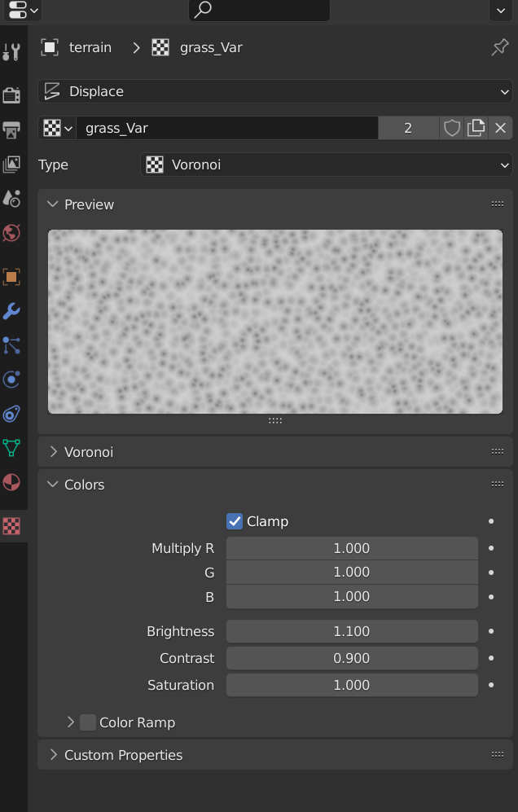The width and height of the screenshot is (518, 812).
Task: Expand the Color Ramp subpanel
Action: (70, 722)
